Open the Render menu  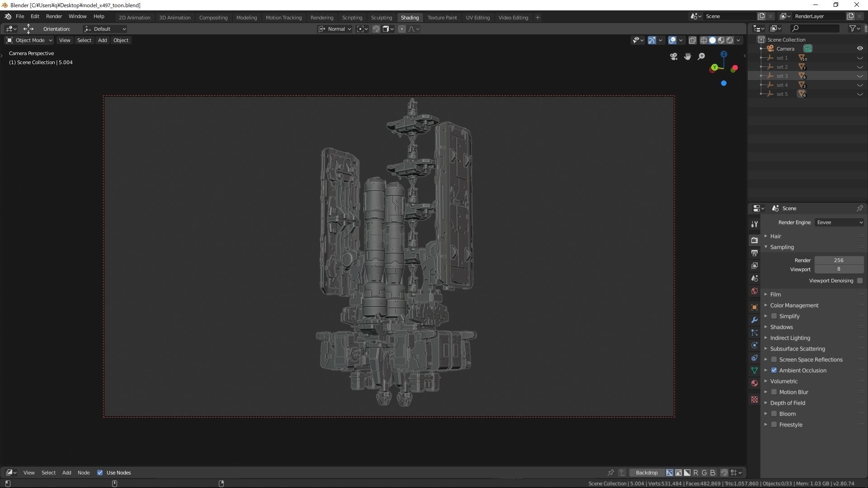[54, 16]
